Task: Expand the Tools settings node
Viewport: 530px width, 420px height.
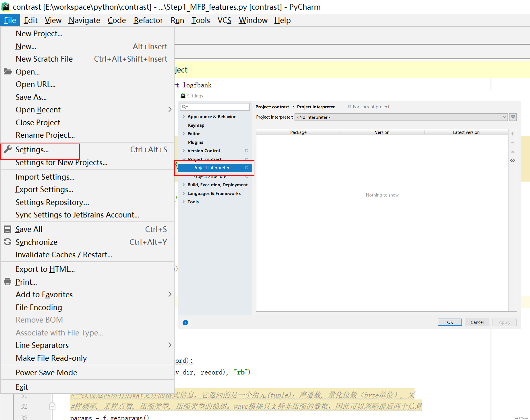Action: (x=184, y=202)
